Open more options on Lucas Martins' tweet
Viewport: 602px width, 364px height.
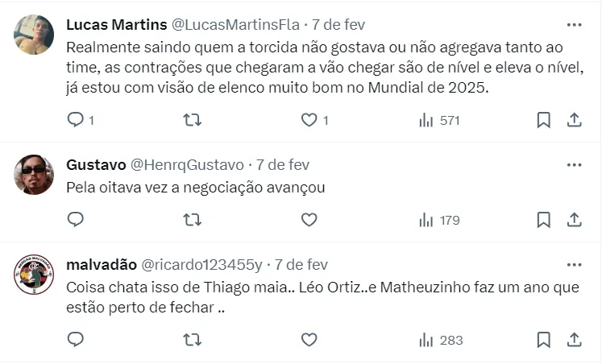pos(574,24)
